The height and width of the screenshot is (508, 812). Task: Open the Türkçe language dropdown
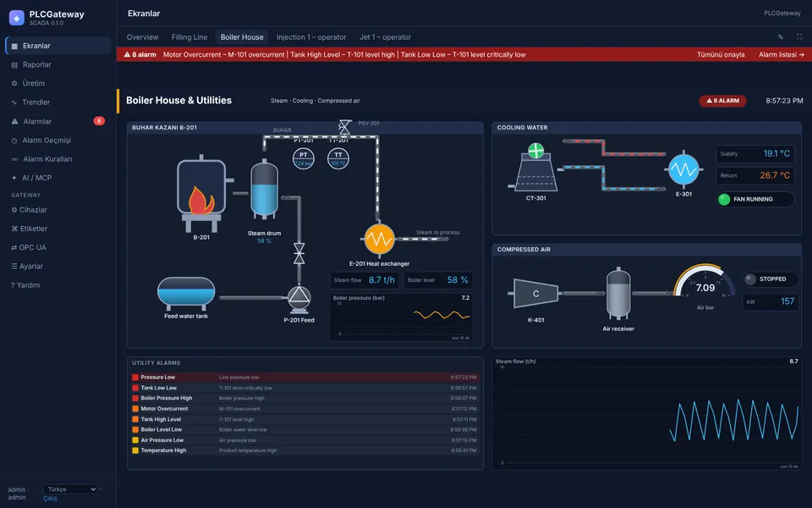click(70, 489)
